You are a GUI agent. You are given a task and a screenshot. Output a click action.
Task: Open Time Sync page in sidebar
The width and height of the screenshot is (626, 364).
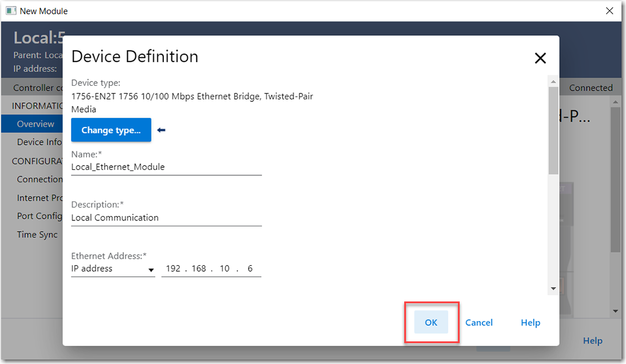(x=37, y=235)
